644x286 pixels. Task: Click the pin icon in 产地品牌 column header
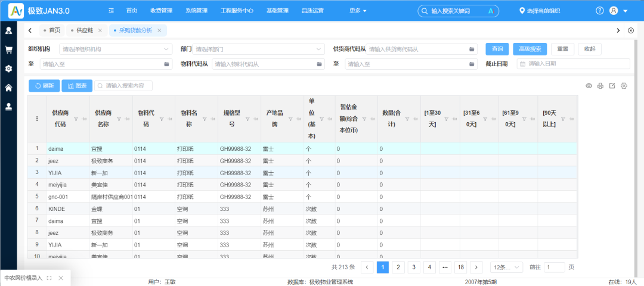tap(298, 119)
